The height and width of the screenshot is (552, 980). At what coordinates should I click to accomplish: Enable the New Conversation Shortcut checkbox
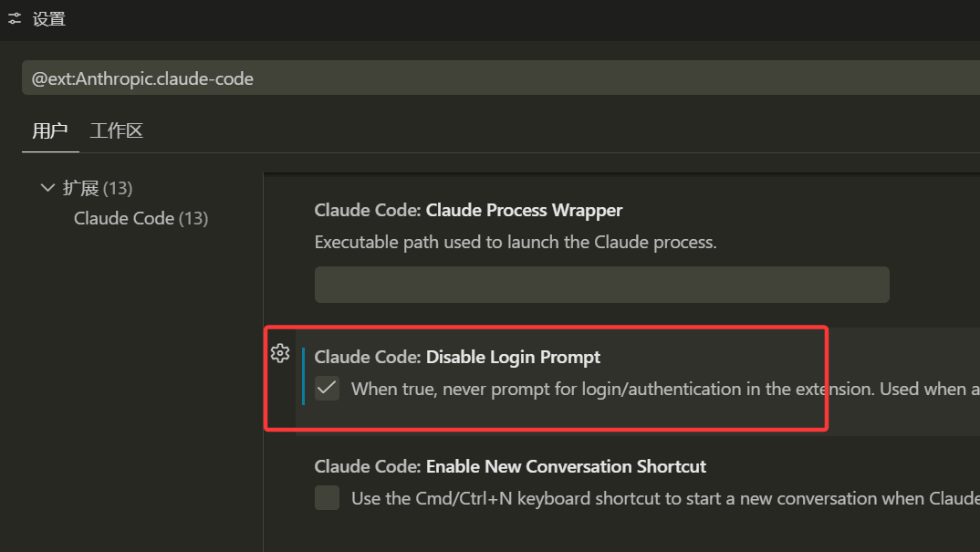(x=327, y=498)
